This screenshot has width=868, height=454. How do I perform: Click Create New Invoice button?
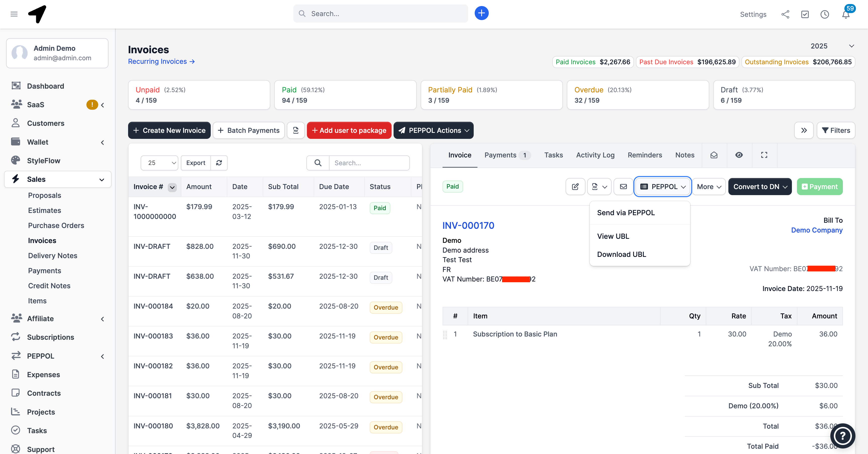click(169, 130)
